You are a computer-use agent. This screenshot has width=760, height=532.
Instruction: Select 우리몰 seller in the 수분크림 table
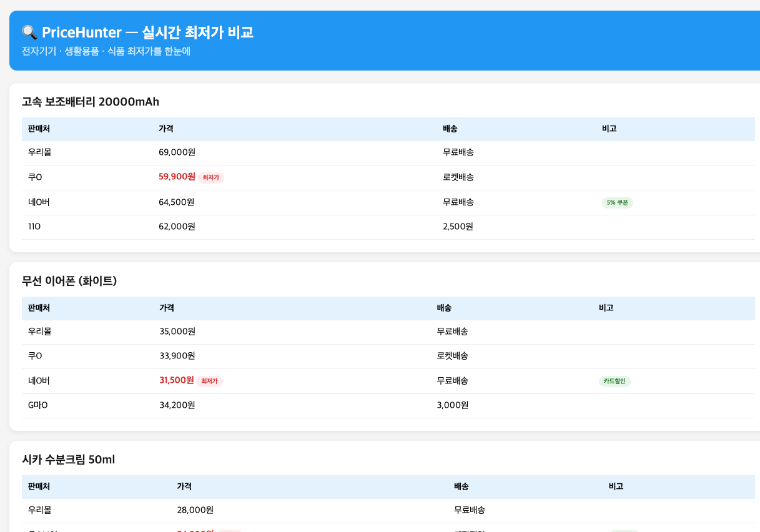pyautogui.click(x=40, y=510)
